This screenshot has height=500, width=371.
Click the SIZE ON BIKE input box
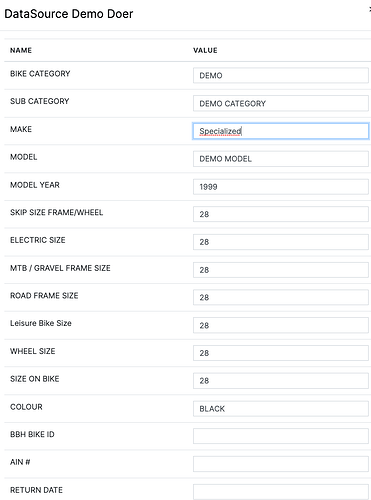click(x=281, y=381)
